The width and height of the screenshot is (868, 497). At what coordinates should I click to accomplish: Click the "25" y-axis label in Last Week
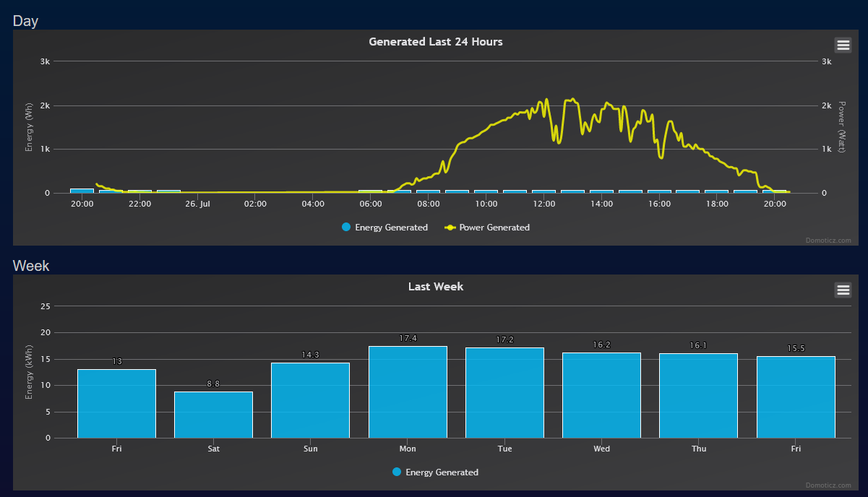click(45, 306)
